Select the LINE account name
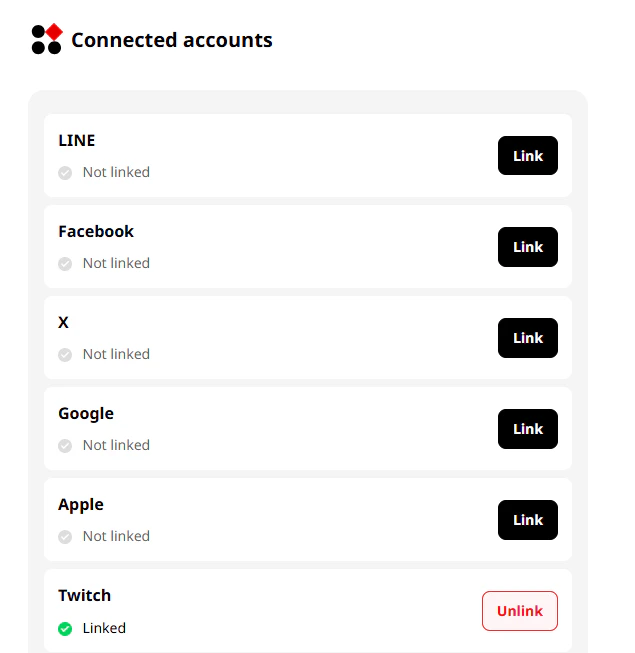 (x=77, y=141)
